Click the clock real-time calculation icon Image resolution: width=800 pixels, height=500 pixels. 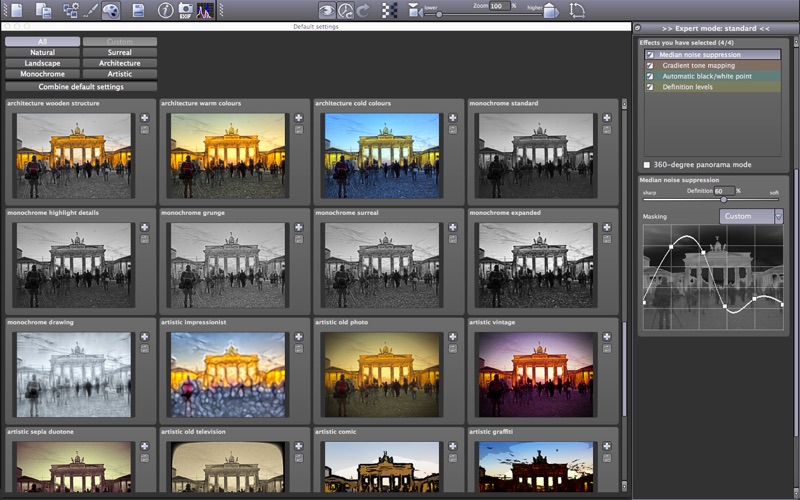click(x=346, y=10)
